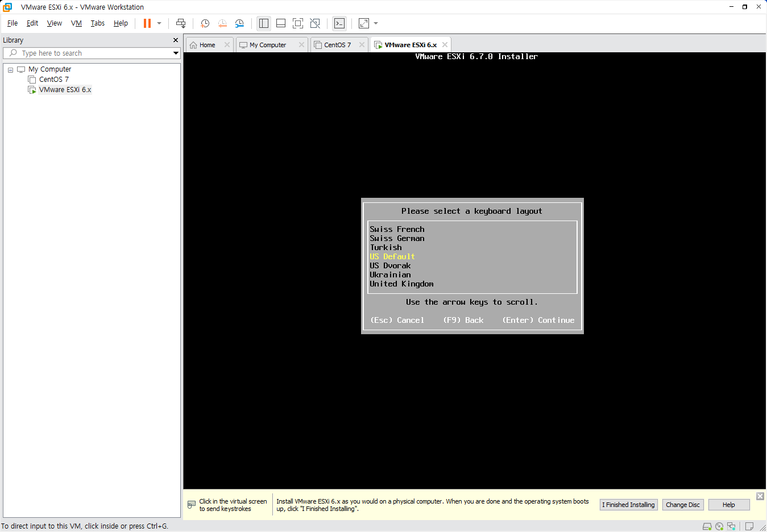
Task: Open the message log icon in the status bar
Action: [749, 526]
